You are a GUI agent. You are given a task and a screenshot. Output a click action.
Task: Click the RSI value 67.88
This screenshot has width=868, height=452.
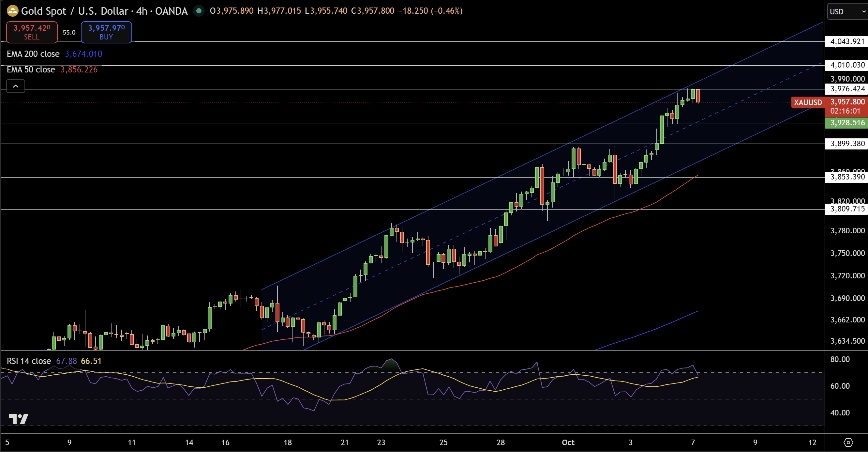click(67, 361)
